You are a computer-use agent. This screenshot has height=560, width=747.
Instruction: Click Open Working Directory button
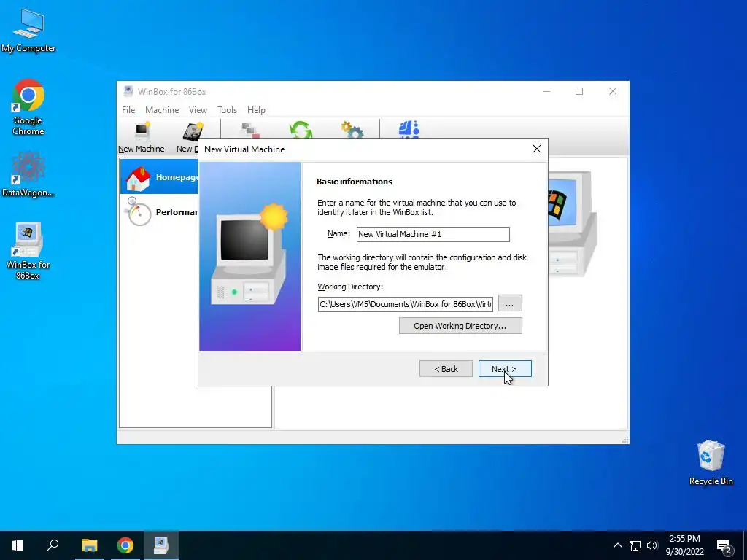pos(460,326)
